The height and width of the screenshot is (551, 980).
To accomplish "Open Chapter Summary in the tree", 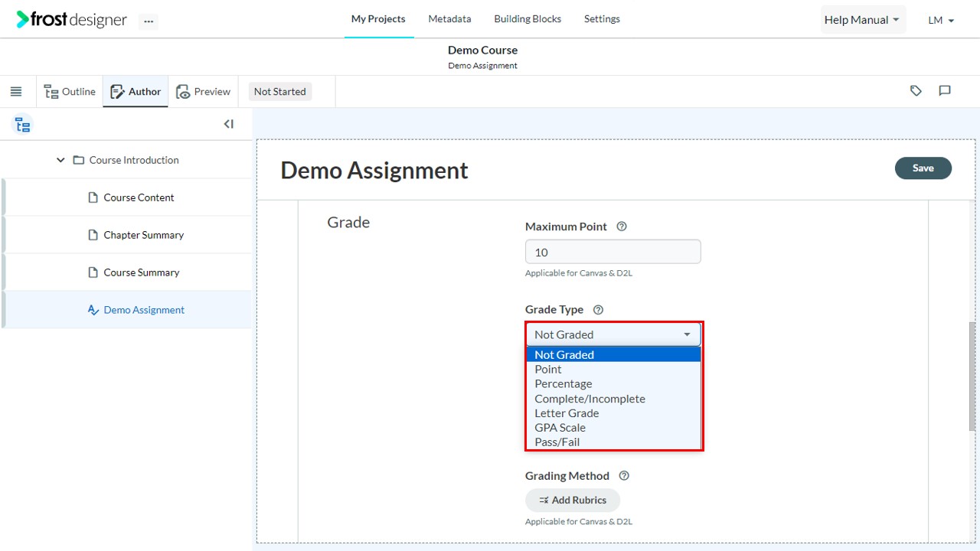I will click(143, 235).
